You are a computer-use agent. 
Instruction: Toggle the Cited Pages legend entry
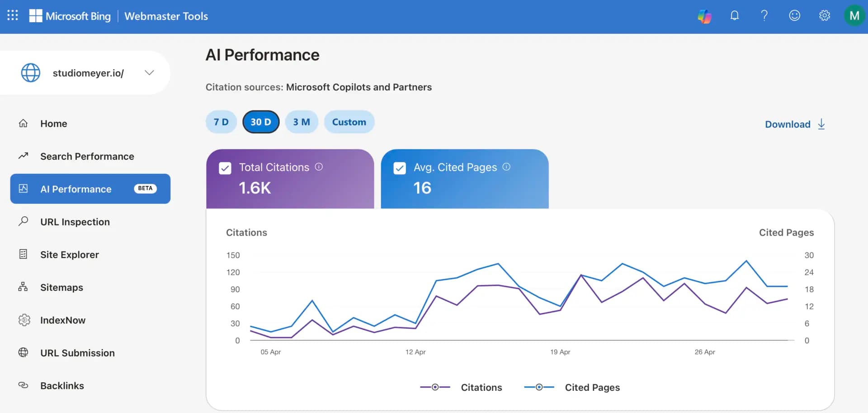pyautogui.click(x=572, y=387)
